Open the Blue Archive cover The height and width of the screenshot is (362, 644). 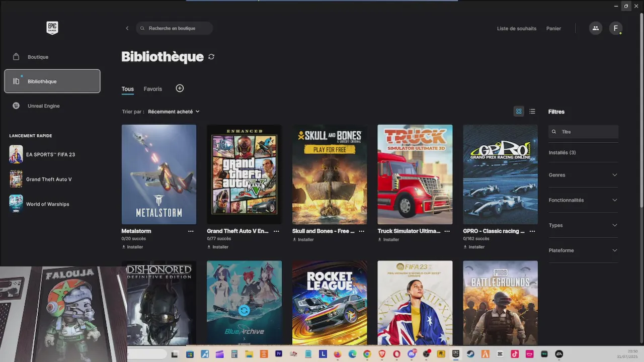[244, 303]
